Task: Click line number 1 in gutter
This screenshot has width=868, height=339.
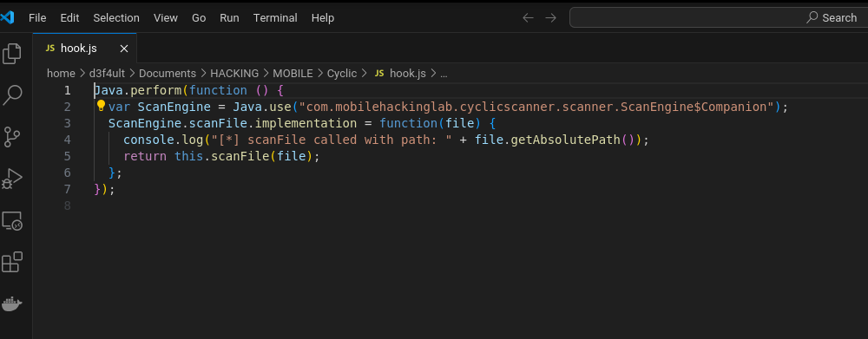Action: point(67,90)
